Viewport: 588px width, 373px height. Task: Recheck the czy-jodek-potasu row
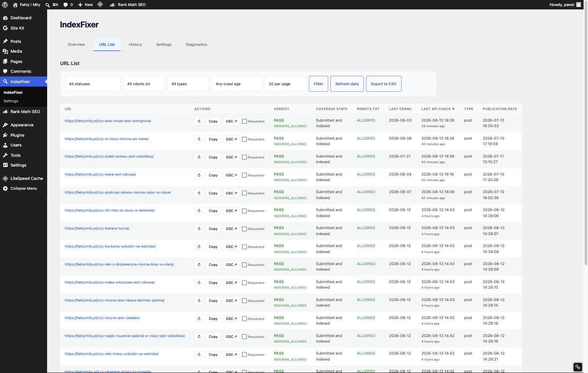(x=199, y=157)
